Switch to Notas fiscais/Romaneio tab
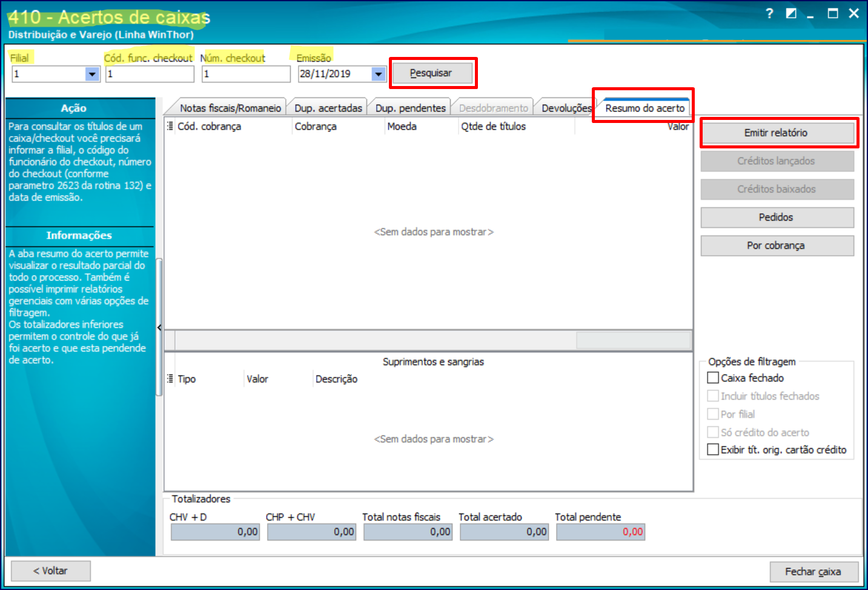This screenshot has width=868, height=590. 230,108
